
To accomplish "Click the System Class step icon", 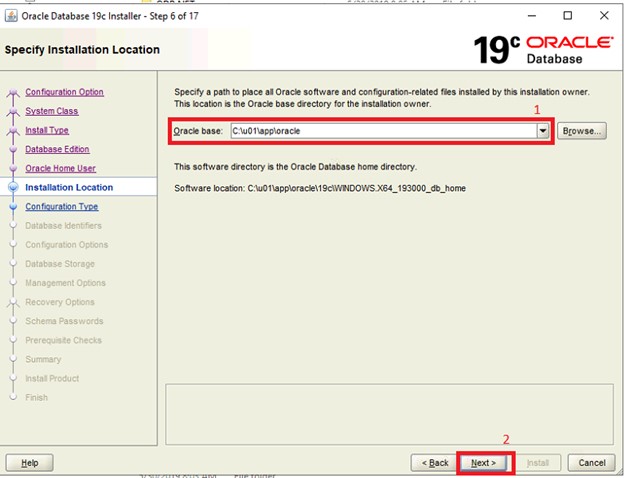I will [13, 112].
